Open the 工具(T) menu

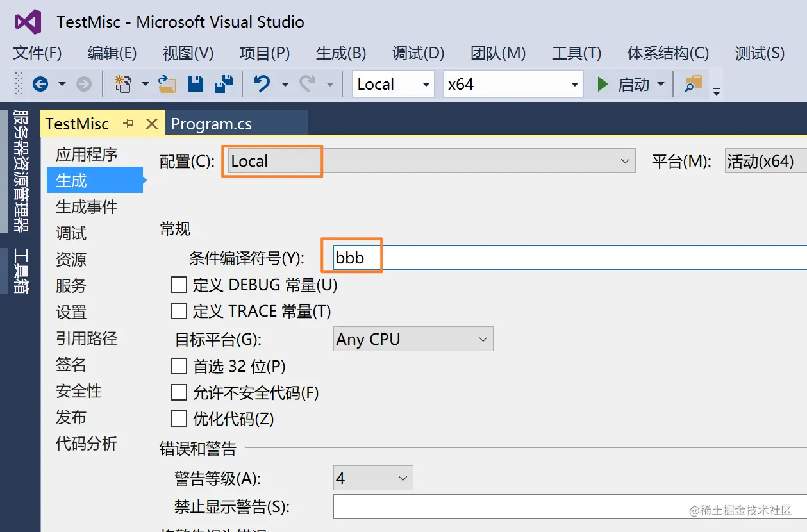pos(576,53)
